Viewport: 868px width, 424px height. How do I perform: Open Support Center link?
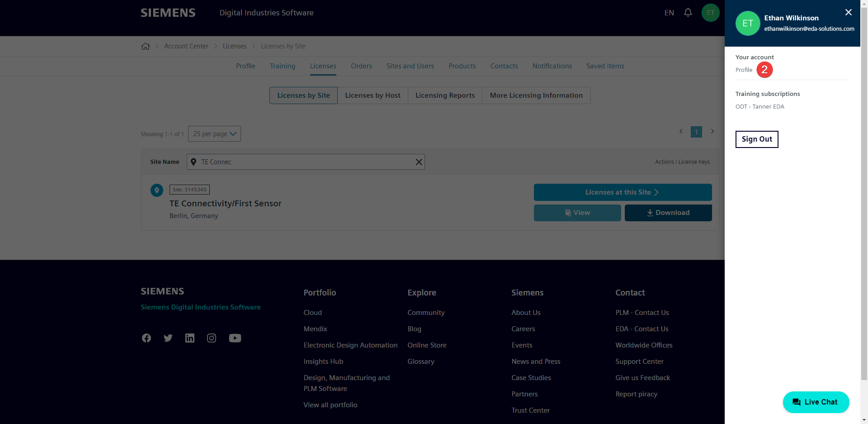coord(639,362)
